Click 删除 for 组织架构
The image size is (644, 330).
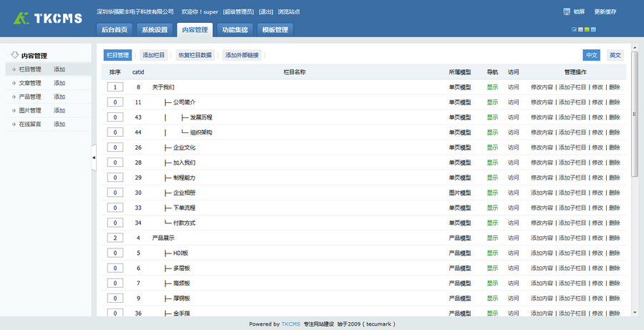point(615,132)
